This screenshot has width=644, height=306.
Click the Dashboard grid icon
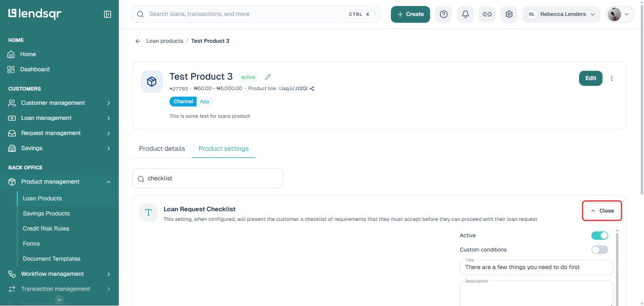pyautogui.click(x=11, y=69)
